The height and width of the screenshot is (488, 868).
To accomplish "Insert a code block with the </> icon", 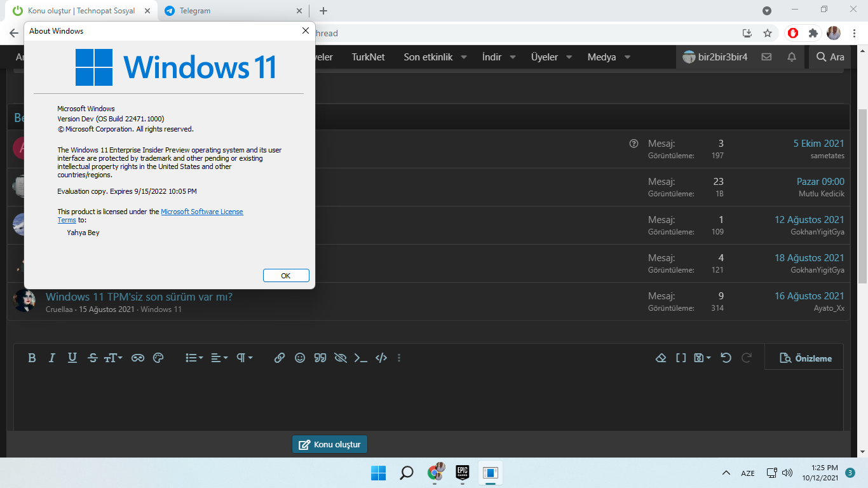I will (381, 358).
